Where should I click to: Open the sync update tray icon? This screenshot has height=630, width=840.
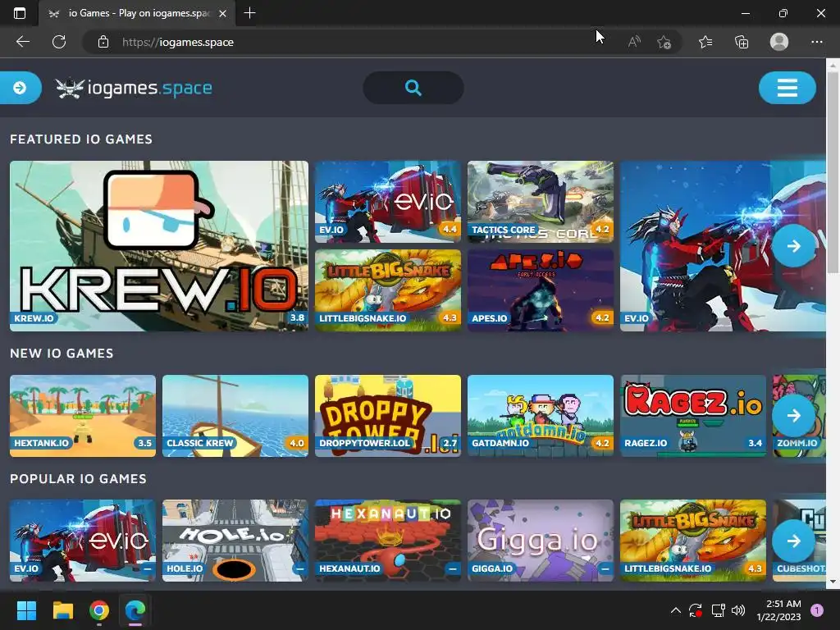click(x=696, y=610)
